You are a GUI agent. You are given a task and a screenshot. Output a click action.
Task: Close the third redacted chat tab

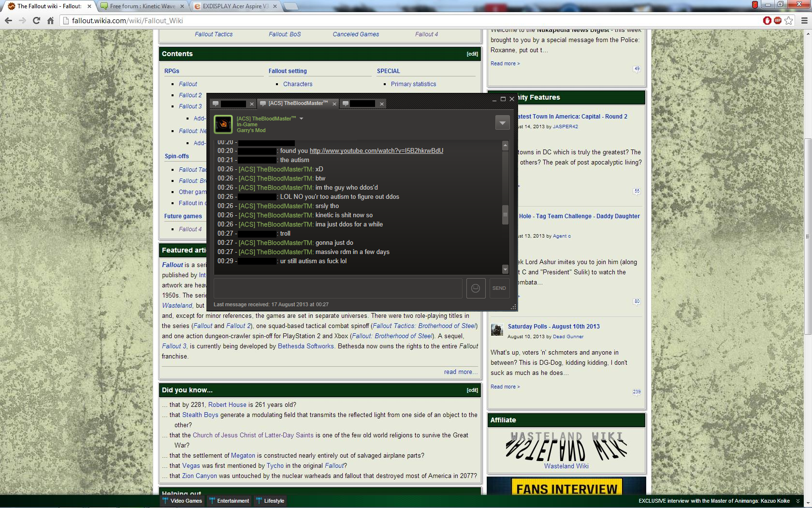coord(381,104)
